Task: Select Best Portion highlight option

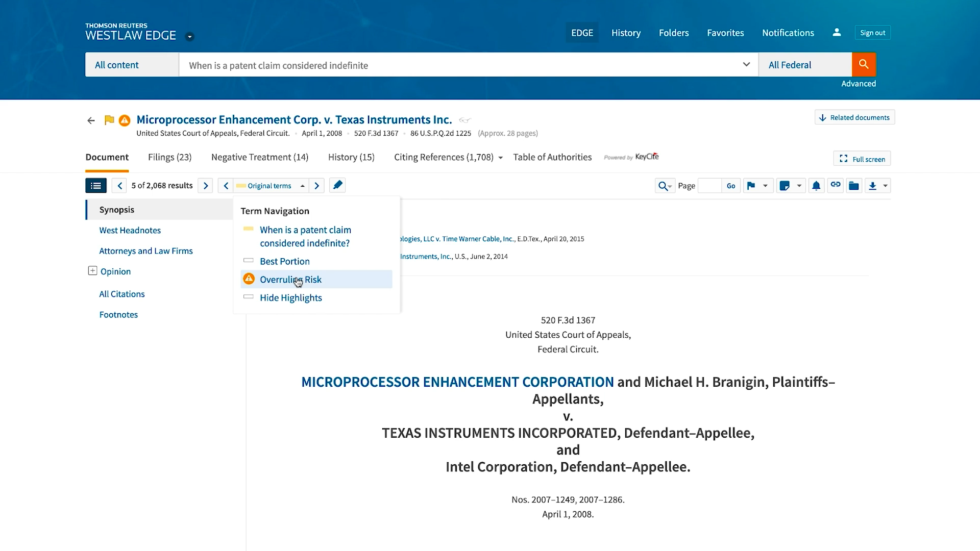Action: (x=284, y=261)
